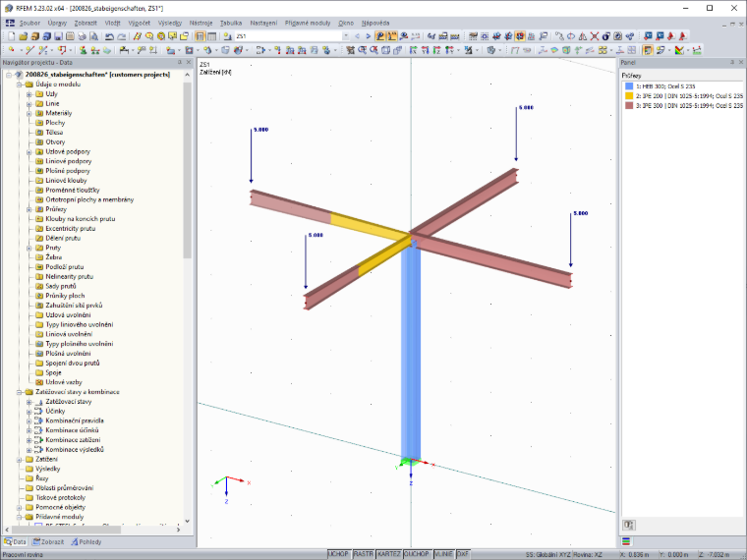Open the Nápověda help menu
747x560 pixels.
(x=375, y=23)
